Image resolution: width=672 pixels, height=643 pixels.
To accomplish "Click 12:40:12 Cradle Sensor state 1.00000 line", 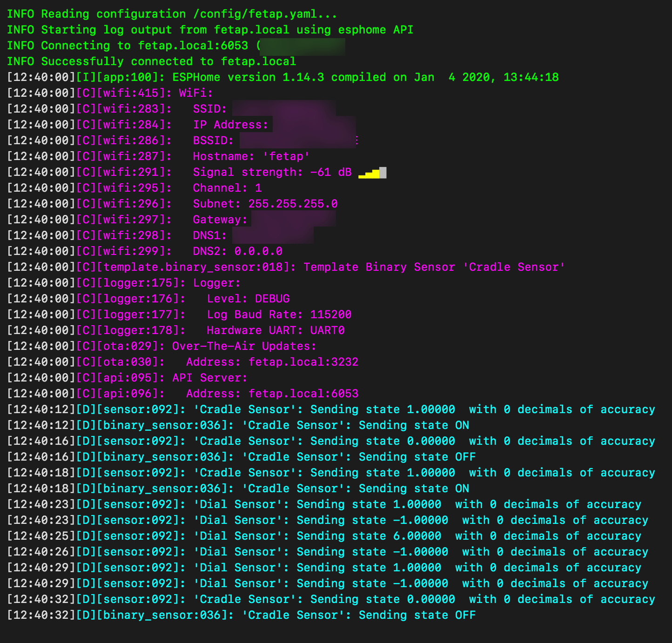I will [331, 409].
